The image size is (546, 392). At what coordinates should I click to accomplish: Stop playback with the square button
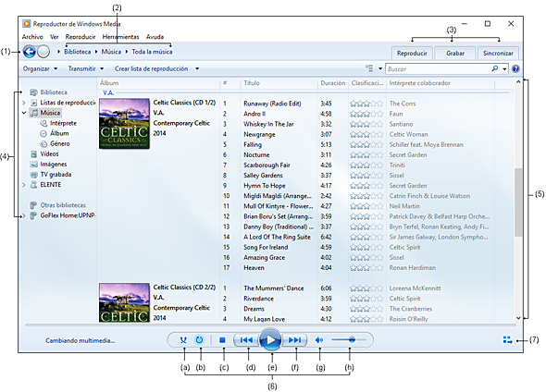[x=222, y=340]
